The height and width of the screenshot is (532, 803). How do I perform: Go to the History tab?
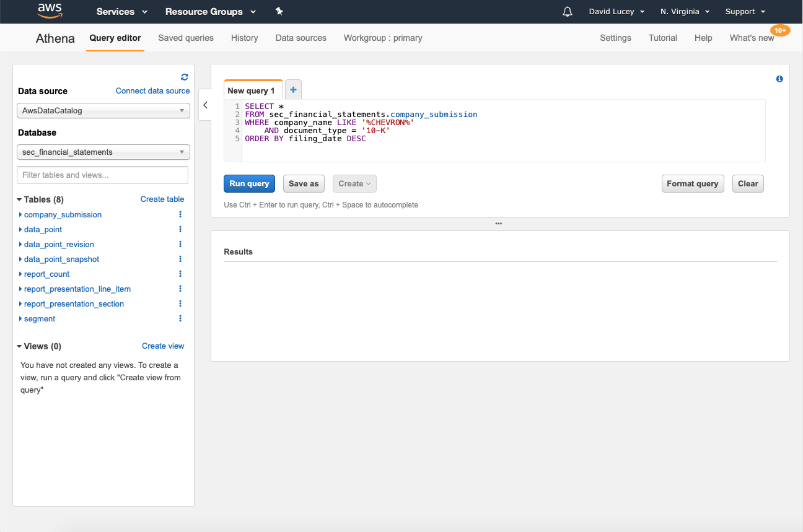click(244, 38)
